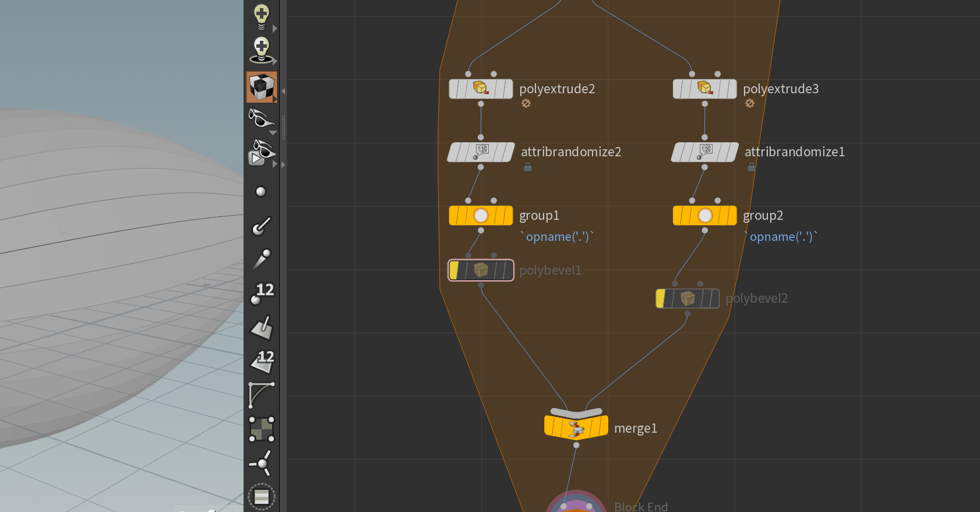Toggle bypass flag on polybevel1 node

[x=454, y=270]
